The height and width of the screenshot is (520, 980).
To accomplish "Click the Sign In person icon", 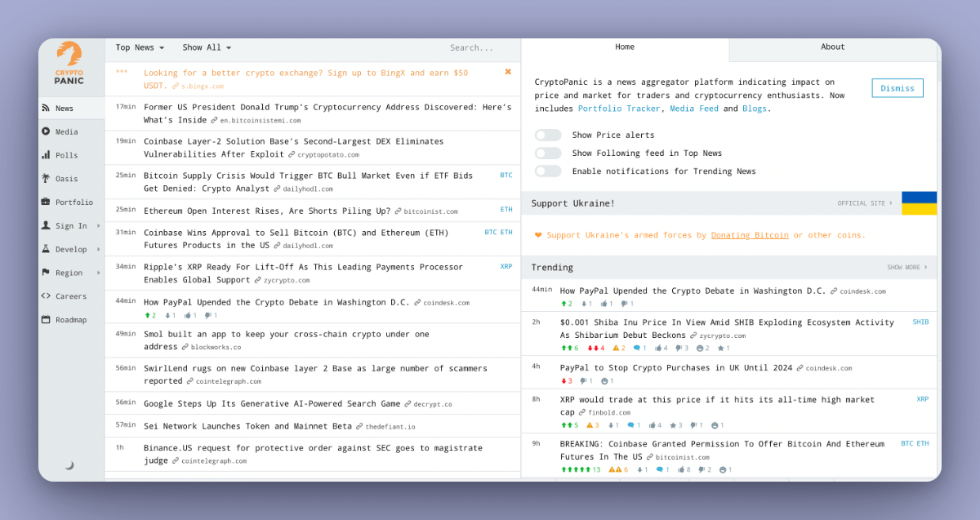I will pos(46,225).
